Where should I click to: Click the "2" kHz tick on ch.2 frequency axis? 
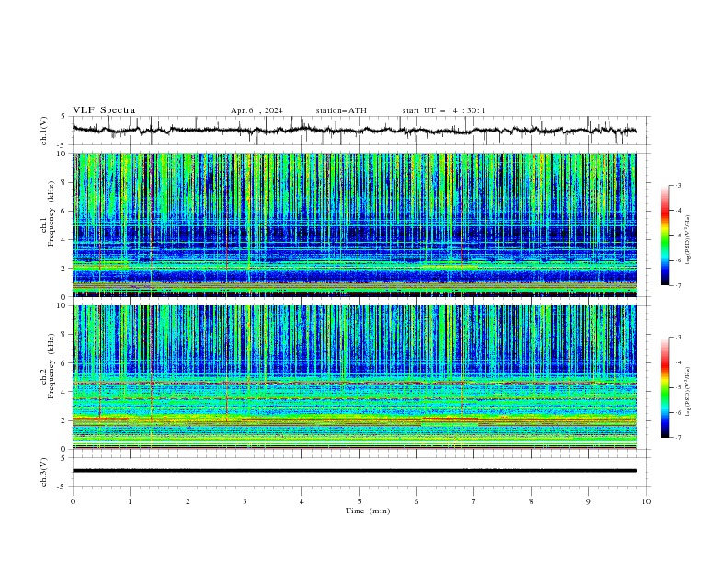click(x=64, y=420)
